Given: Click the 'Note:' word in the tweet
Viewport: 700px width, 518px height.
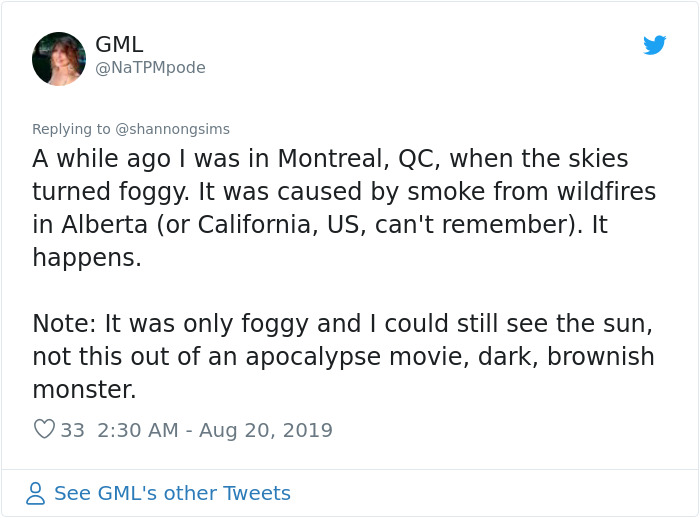Looking at the screenshot, I should point(65,323).
